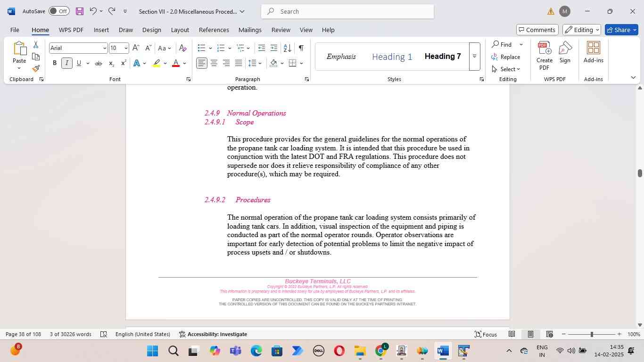644x362 pixels.
Task: Zoom out with the minus button
Action: coord(564,334)
